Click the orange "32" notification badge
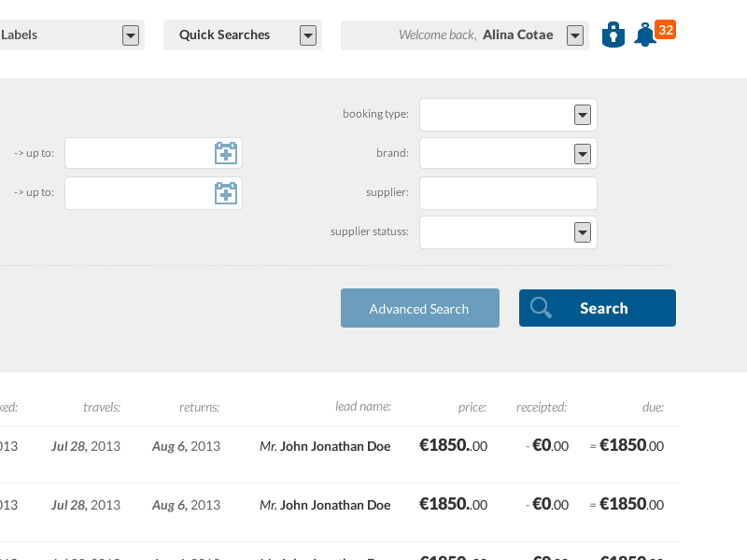 pyautogui.click(x=667, y=29)
